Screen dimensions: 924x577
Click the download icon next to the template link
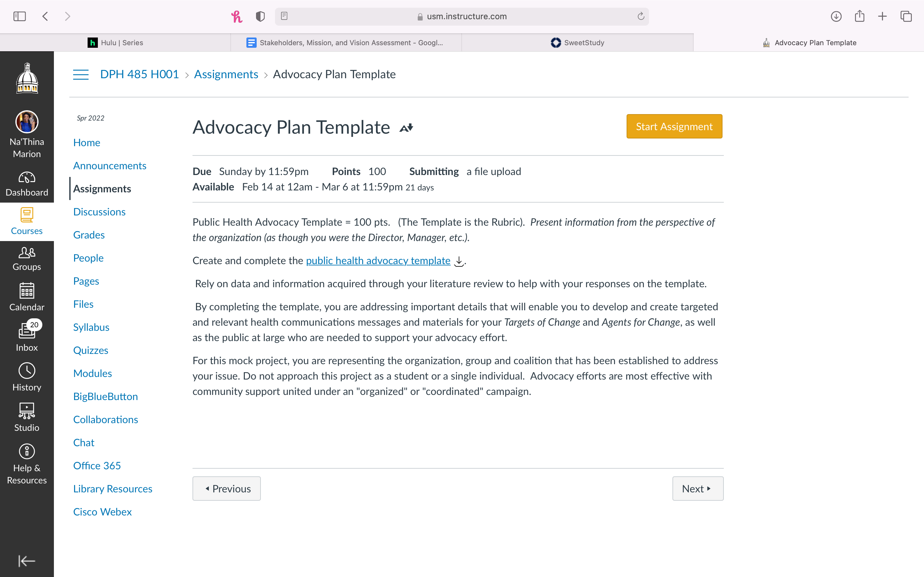click(x=459, y=261)
